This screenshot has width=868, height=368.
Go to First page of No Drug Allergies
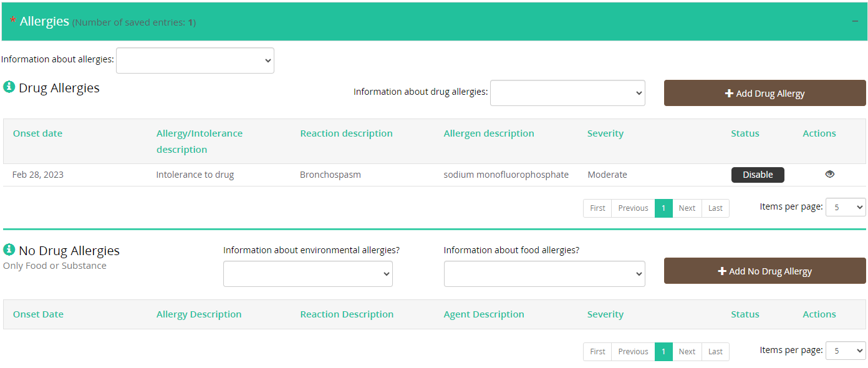[x=597, y=352]
